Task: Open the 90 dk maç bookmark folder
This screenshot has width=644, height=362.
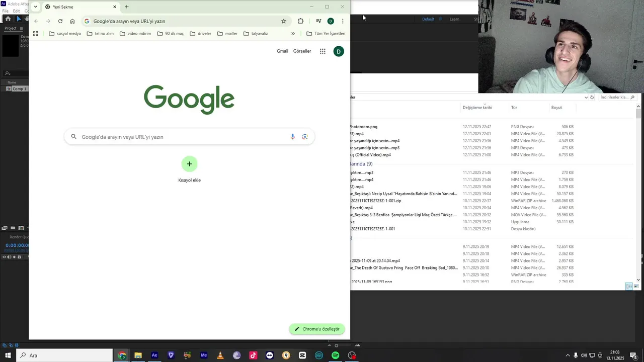Action: [x=171, y=34]
